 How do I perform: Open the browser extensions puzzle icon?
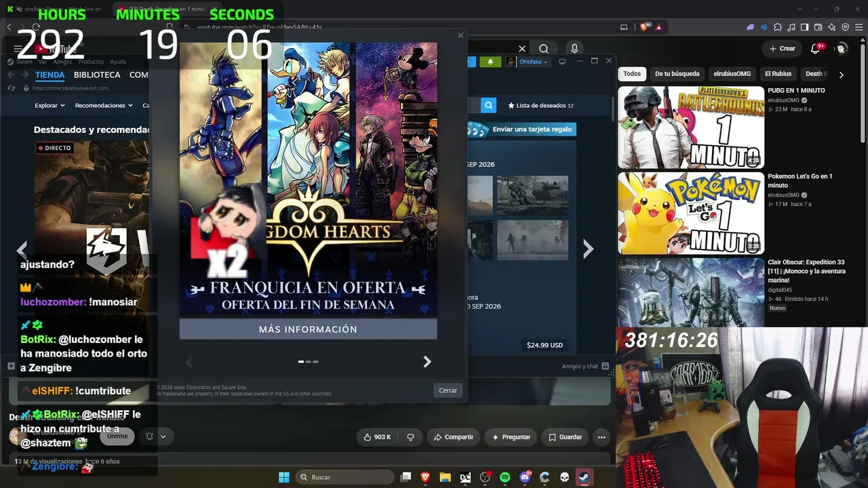(x=778, y=27)
